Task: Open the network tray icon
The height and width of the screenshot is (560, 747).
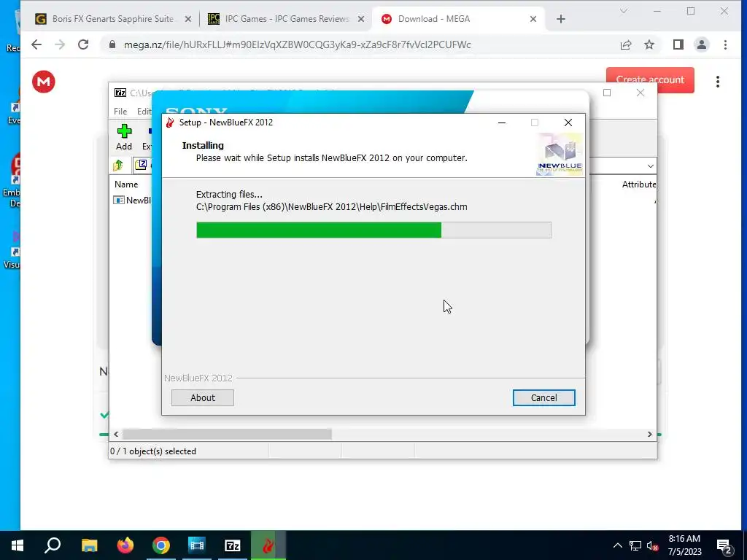Action: pos(635,545)
